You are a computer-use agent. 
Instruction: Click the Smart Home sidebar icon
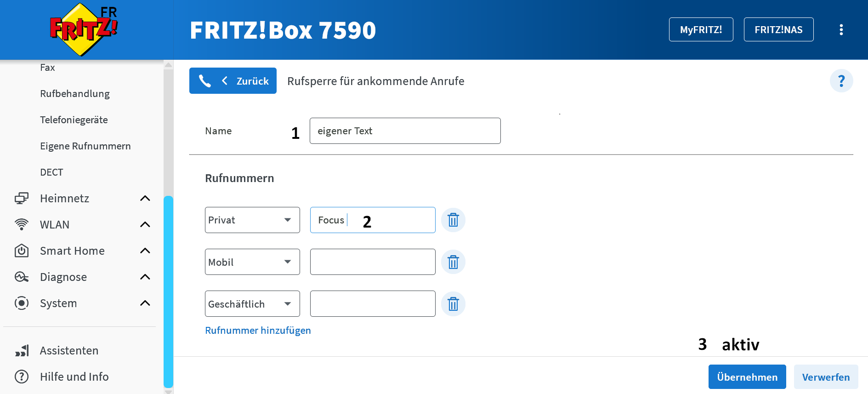pos(22,251)
